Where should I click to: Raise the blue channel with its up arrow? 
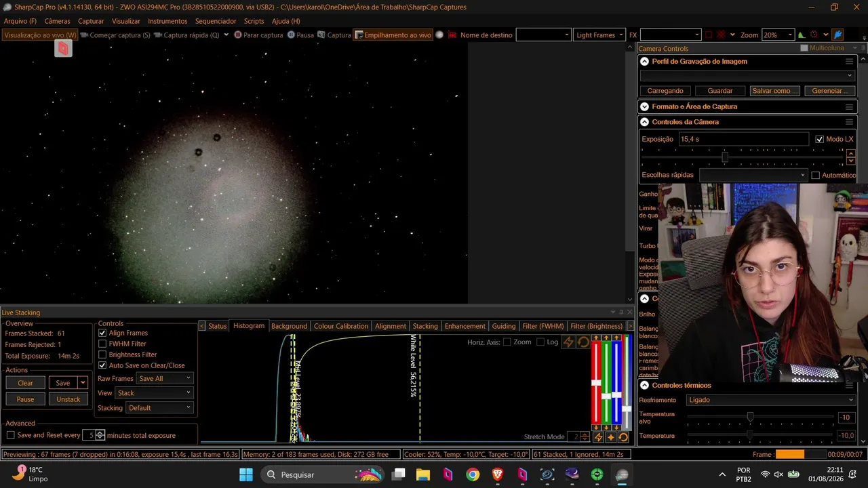click(x=616, y=338)
